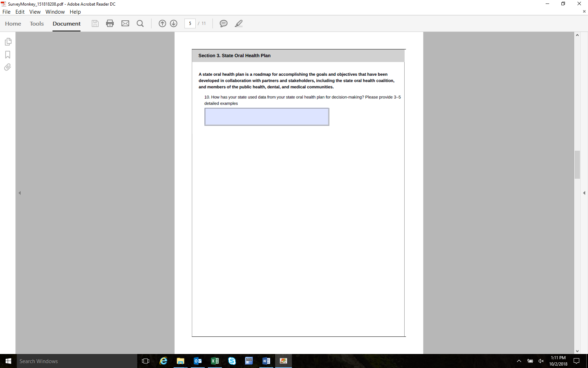Click the scroll down arrow
Viewport: 588px width, 368px height.
click(577, 351)
